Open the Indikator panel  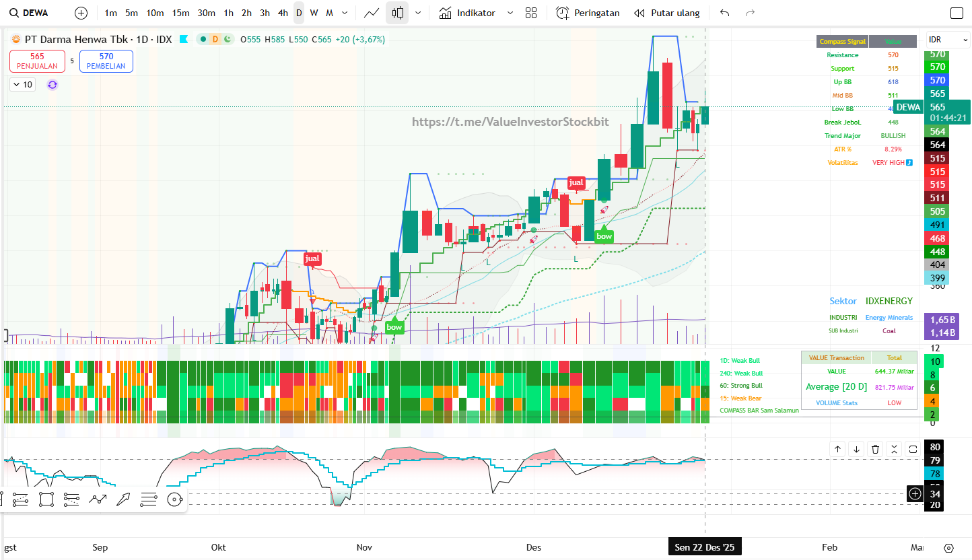tap(467, 13)
